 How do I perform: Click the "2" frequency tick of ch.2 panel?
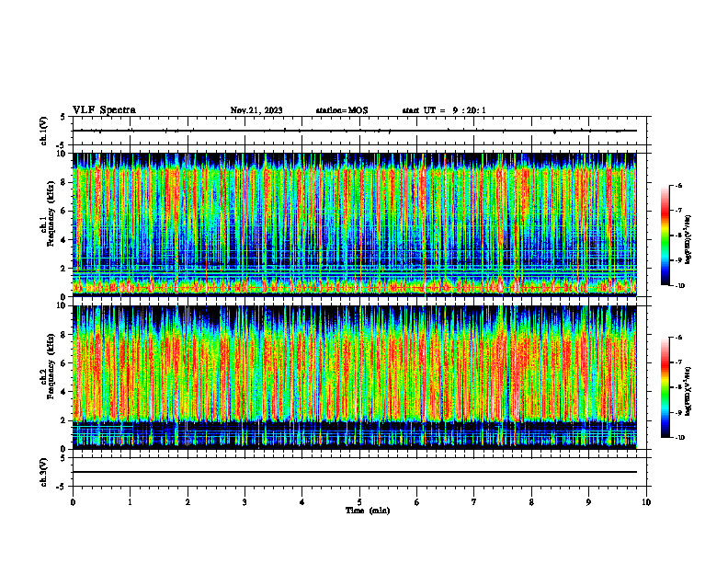pyautogui.click(x=64, y=420)
